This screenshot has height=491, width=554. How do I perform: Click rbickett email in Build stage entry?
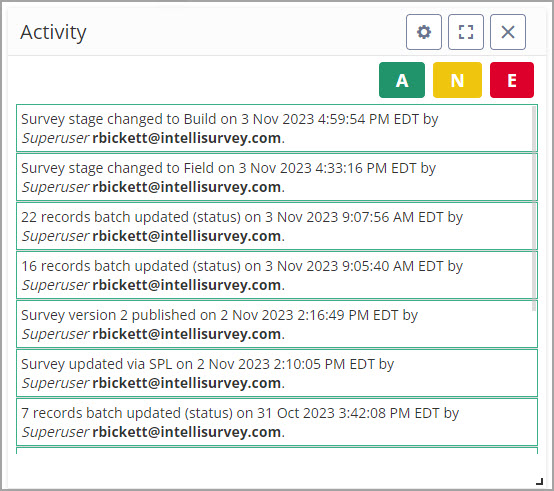187,138
